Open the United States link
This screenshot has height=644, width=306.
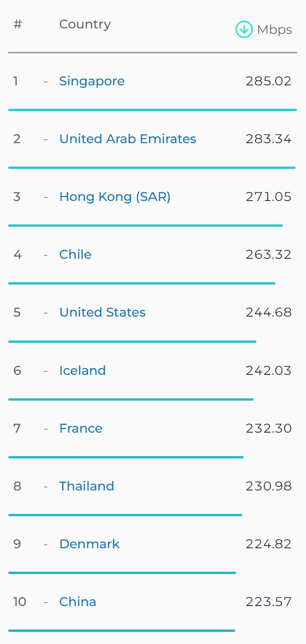pos(102,313)
